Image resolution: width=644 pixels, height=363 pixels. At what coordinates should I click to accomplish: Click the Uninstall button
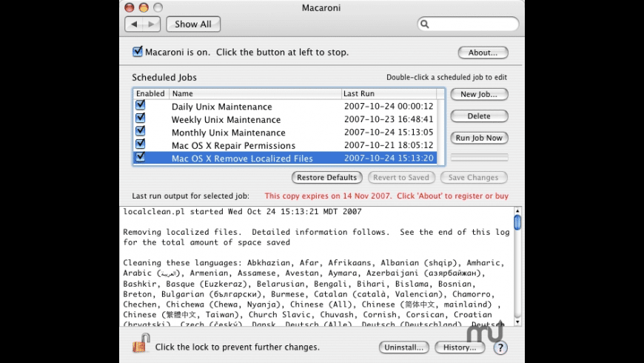tap(403, 347)
